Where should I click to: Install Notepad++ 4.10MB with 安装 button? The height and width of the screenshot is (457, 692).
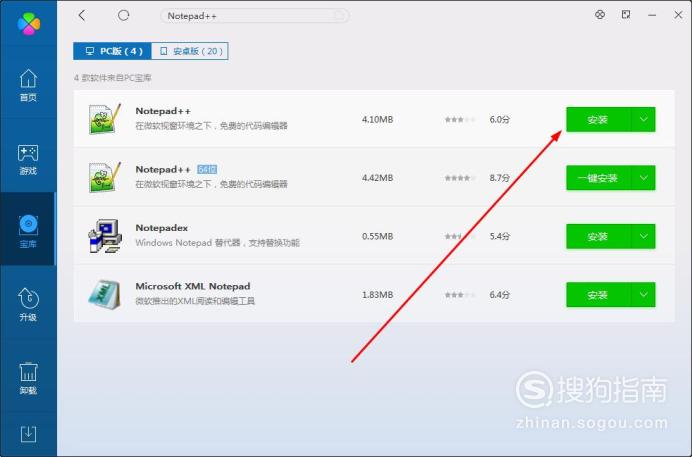[598, 120]
